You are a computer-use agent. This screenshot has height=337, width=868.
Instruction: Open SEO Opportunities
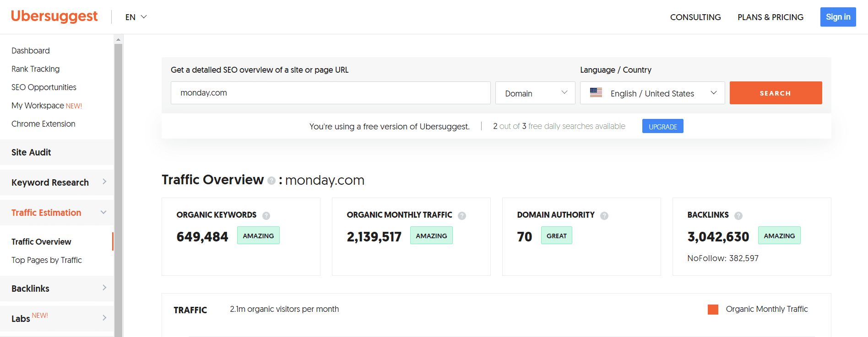point(44,87)
